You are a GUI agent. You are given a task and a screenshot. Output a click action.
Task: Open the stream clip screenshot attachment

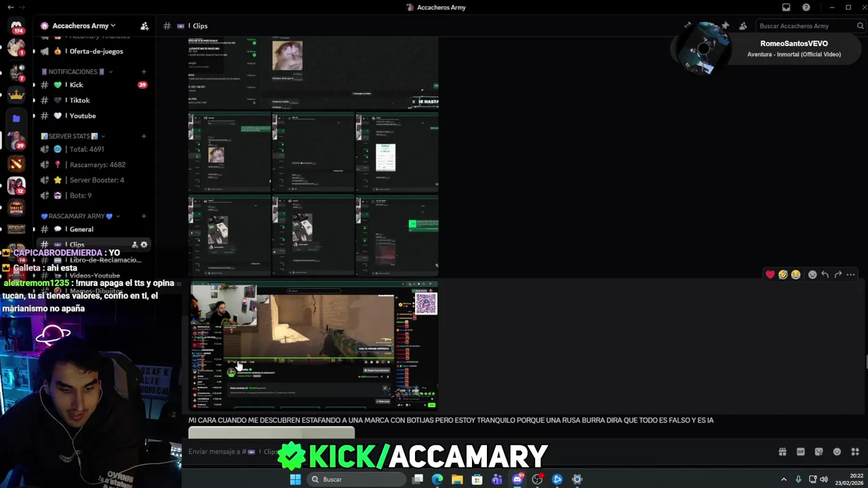[313, 346]
